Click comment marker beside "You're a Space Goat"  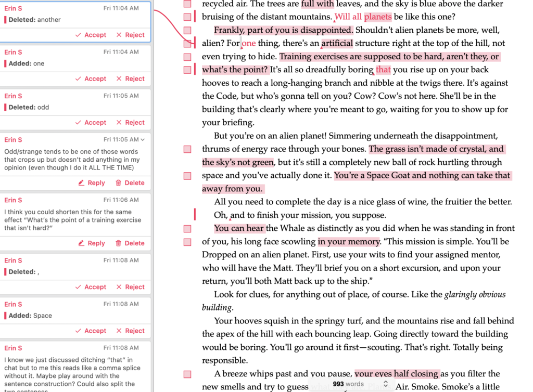(187, 176)
